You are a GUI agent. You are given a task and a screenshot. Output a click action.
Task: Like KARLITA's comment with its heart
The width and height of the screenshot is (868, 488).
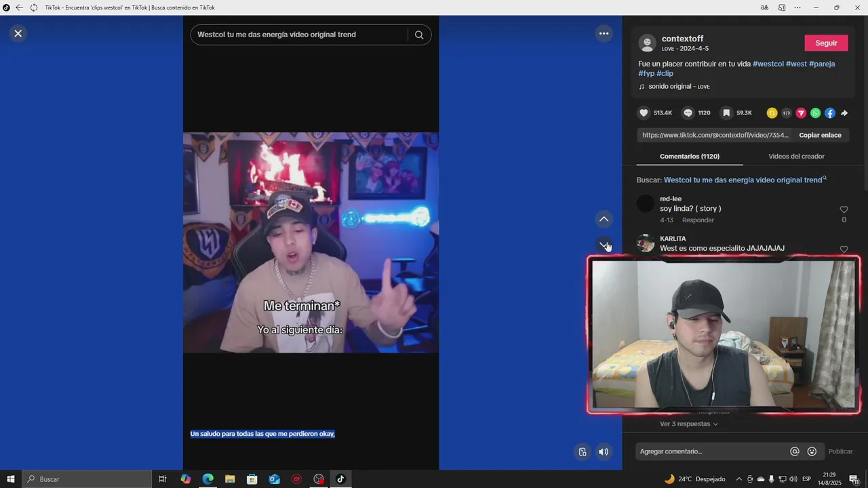[x=844, y=249]
